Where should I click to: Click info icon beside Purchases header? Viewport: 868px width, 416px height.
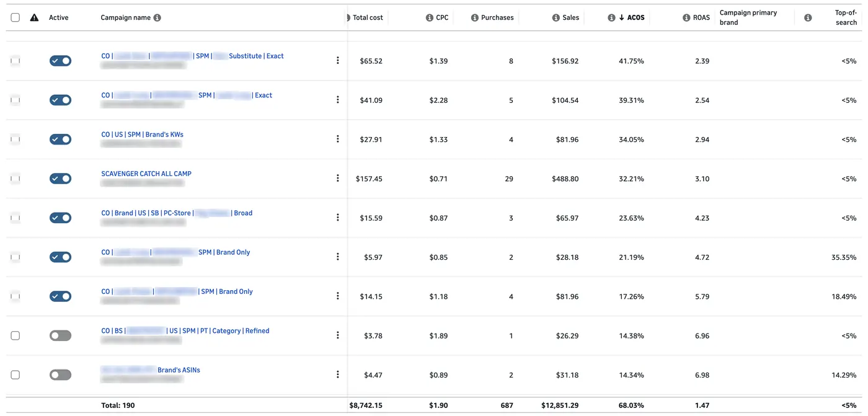coord(475,17)
